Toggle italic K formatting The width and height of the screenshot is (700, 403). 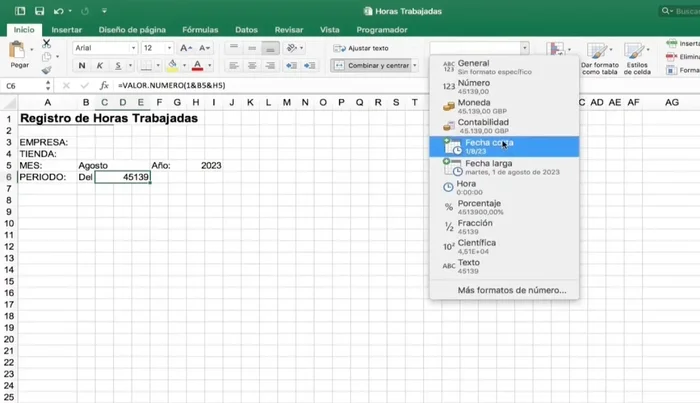tap(98, 67)
